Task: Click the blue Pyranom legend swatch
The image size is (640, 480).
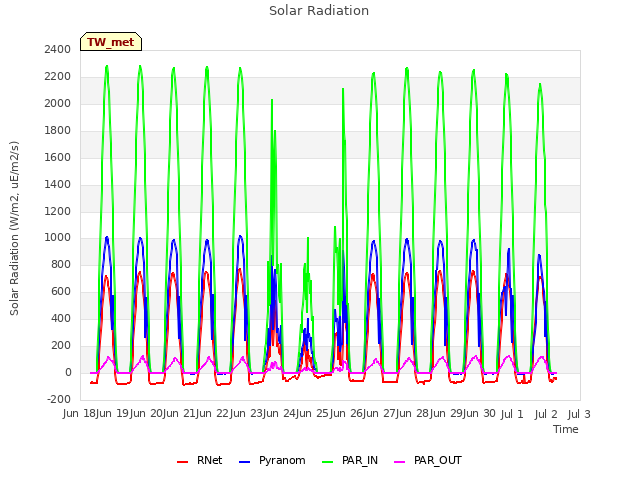Action: click(244, 462)
